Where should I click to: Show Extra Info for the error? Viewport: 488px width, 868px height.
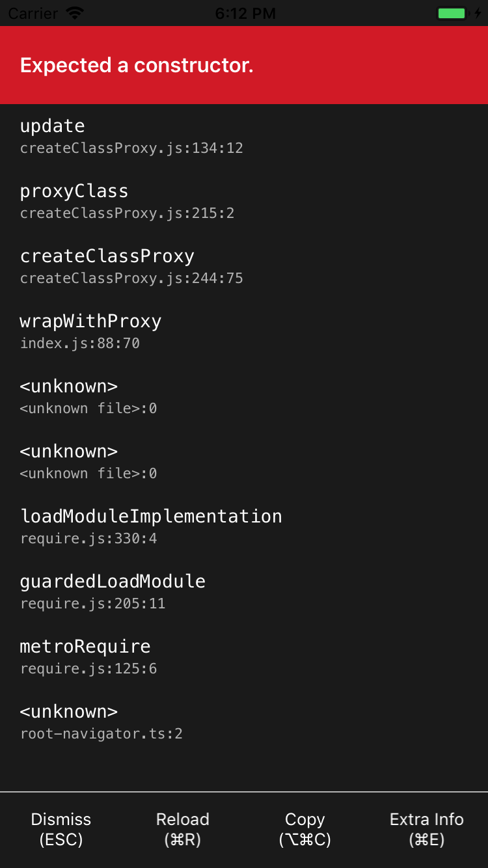pyautogui.click(x=426, y=829)
